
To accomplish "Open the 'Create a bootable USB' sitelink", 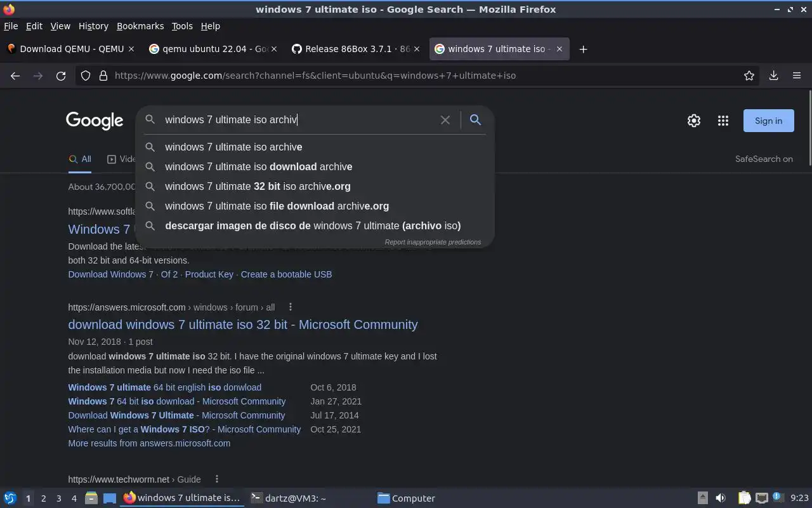I will tap(286, 274).
